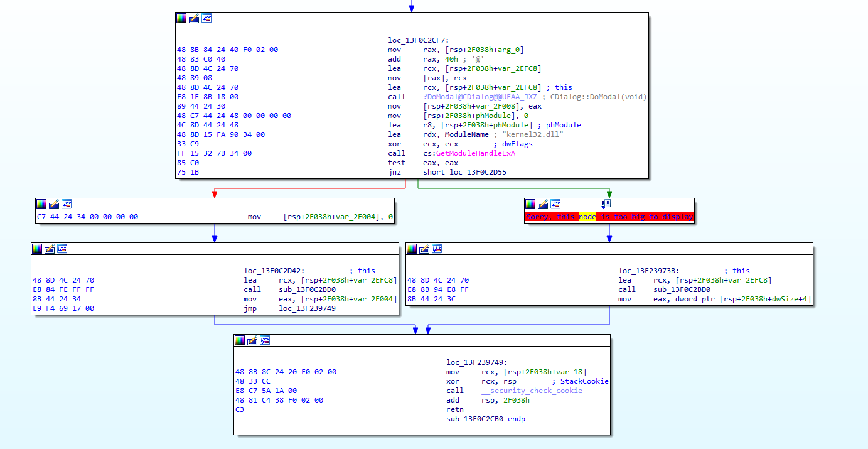Screen dimensions: 868x449
Task: Open node color picker on loc_13F0C2CF7 block
Action: [181, 18]
